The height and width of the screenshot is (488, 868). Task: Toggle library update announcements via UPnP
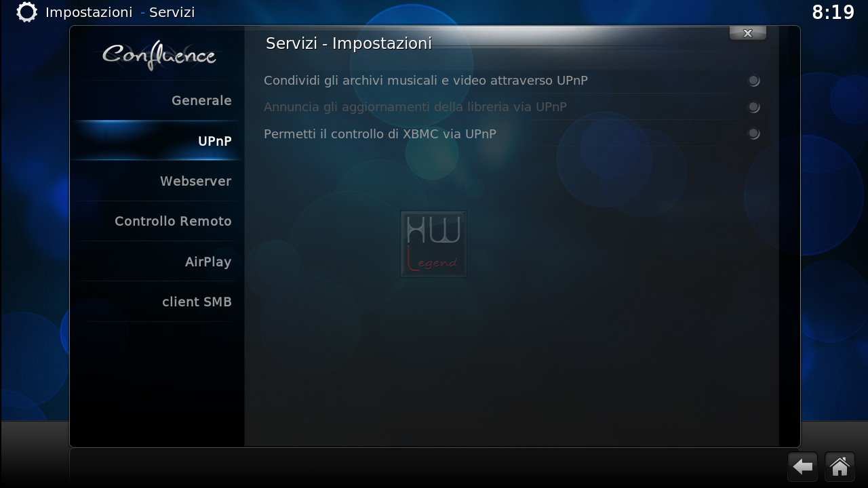pyautogui.click(x=753, y=107)
